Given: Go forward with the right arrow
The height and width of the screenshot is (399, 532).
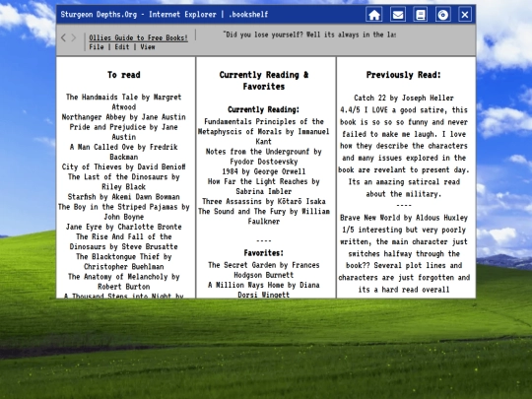Looking at the screenshot, I should click(74, 37).
